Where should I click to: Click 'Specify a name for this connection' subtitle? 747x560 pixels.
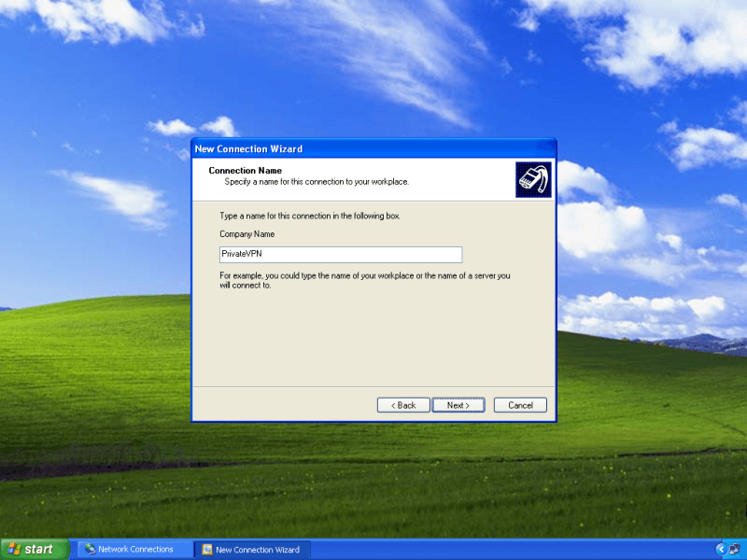(x=317, y=182)
